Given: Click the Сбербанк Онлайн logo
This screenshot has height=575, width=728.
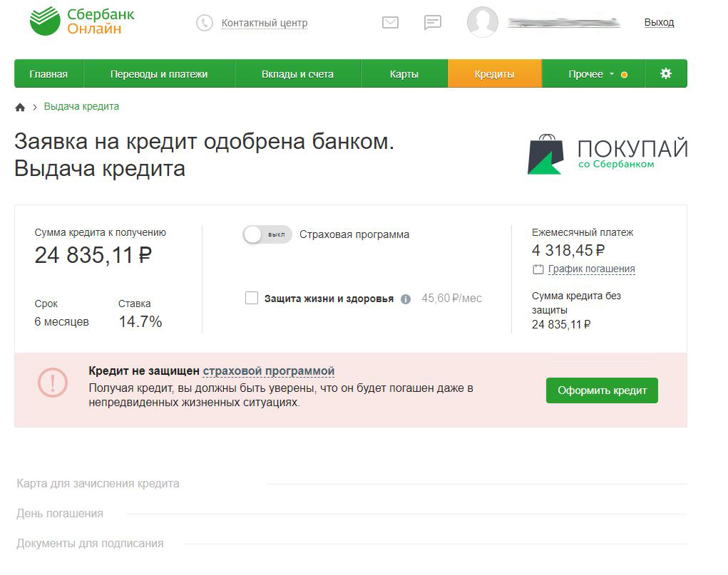Looking at the screenshot, I should pyautogui.click(x=82, y=21).
